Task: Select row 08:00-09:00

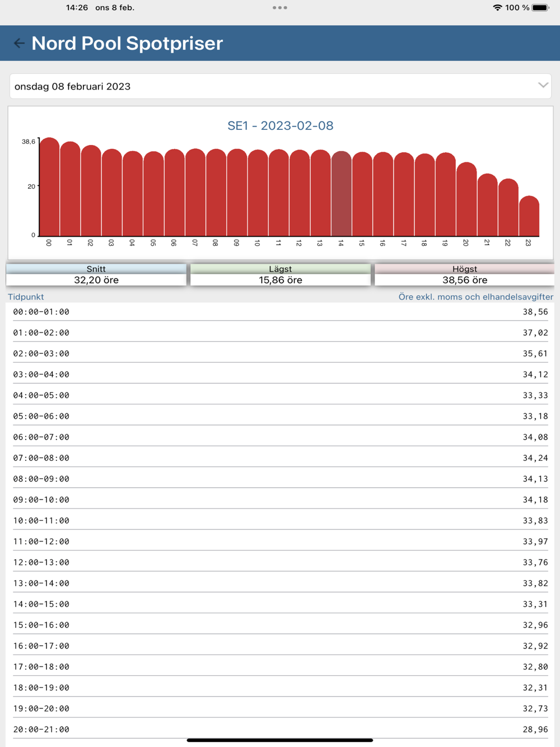Action: (x=280, y=479)
